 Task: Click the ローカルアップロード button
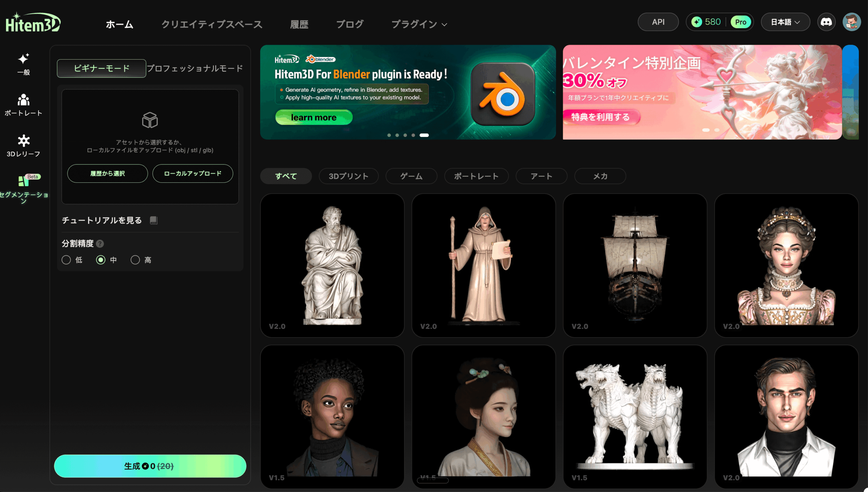[193, 173]
